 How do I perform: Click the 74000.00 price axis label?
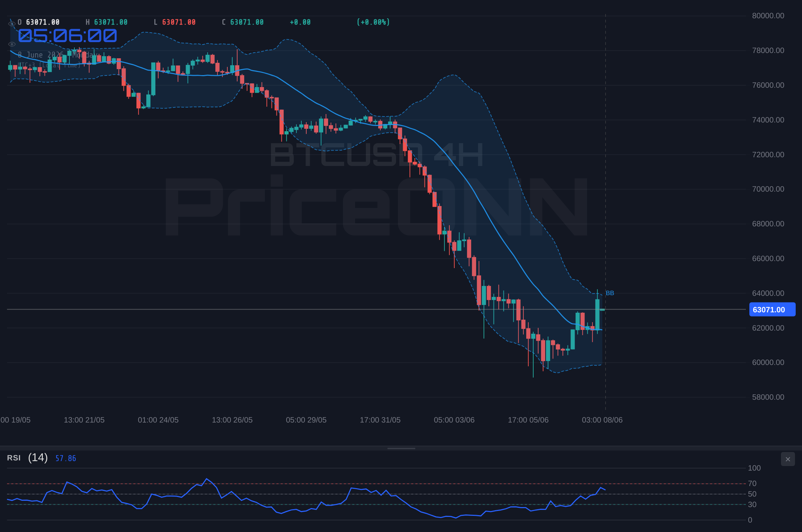pyautogui.click(x=768, y=120)
